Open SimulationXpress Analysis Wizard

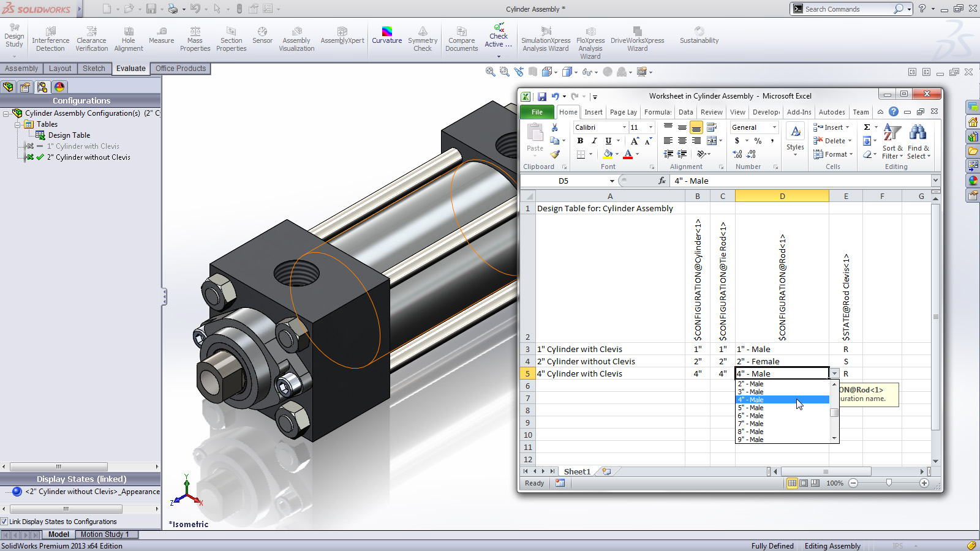[x=545, y=39]
